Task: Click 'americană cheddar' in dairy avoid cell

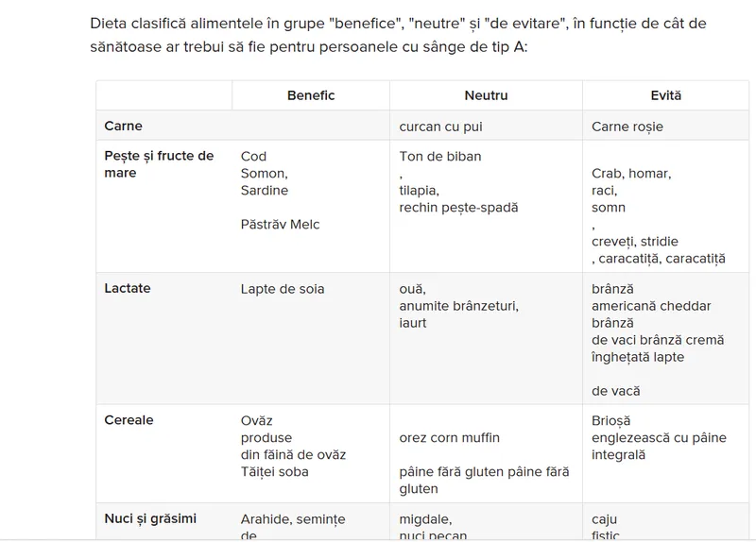Action: (651, 307)
